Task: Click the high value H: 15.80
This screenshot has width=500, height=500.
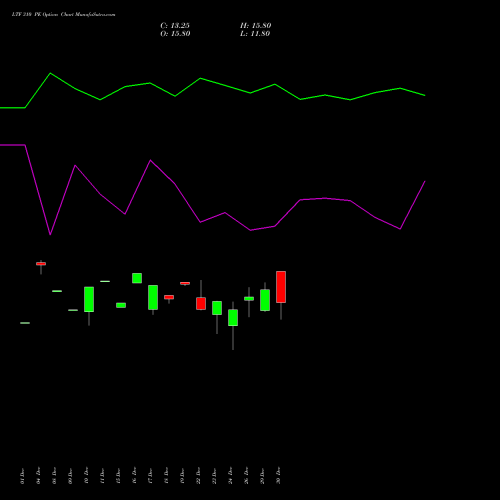Action: pos(256,26)
